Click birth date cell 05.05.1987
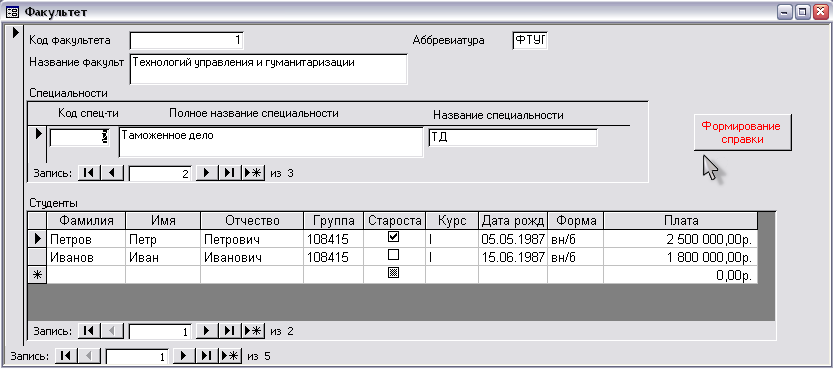 click(x=513, y=239)
